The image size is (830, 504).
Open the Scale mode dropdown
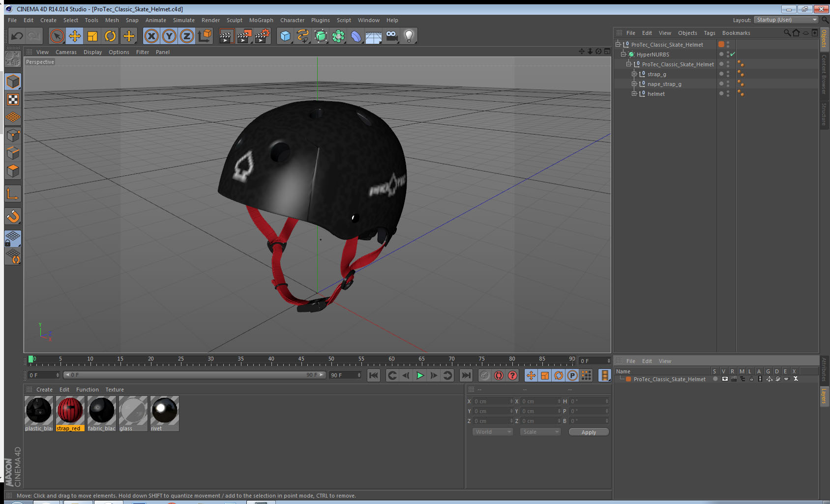pos(540,432)
